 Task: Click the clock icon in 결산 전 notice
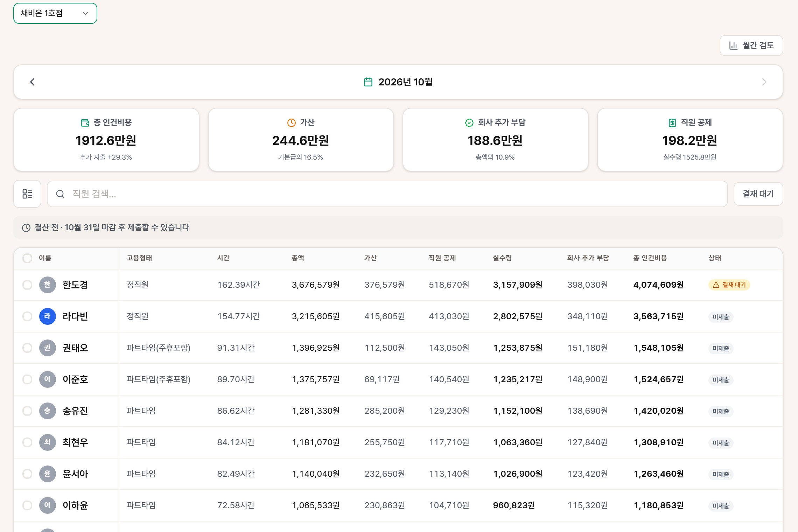pyautogui.click(x=26, y=228)
